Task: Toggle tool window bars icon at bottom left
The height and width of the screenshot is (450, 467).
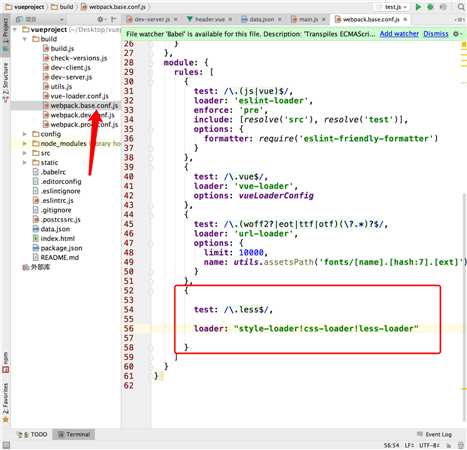Action: (6, 445)
